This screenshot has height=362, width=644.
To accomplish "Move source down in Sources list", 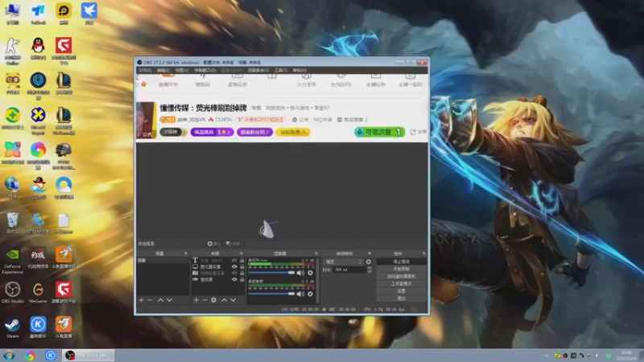I will pos(233,300).
